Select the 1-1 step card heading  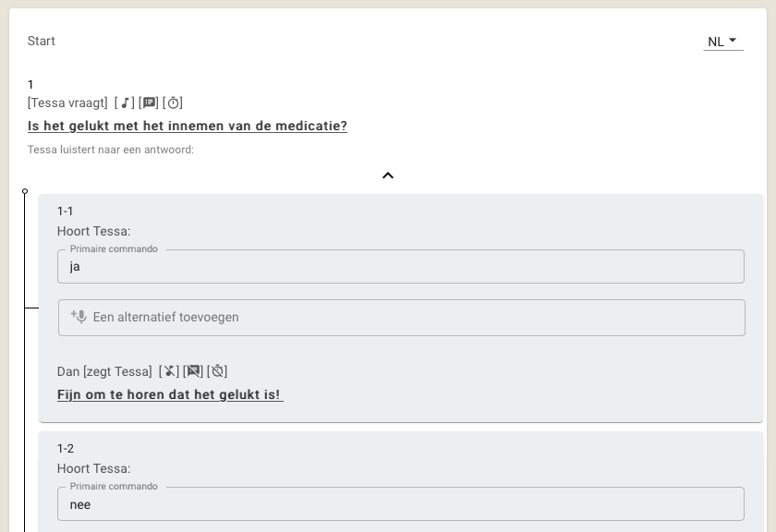tap(66, 212)
